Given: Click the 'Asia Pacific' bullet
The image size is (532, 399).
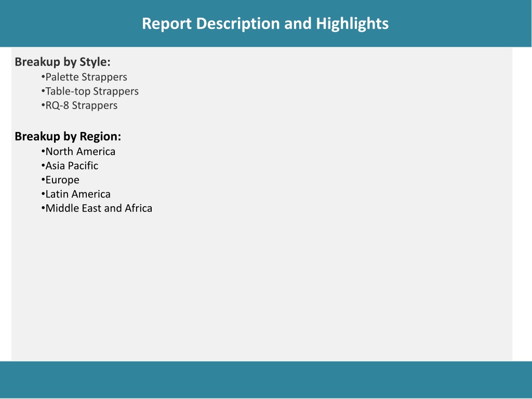Looking at the screenshot, I should [x=70, y=166].
